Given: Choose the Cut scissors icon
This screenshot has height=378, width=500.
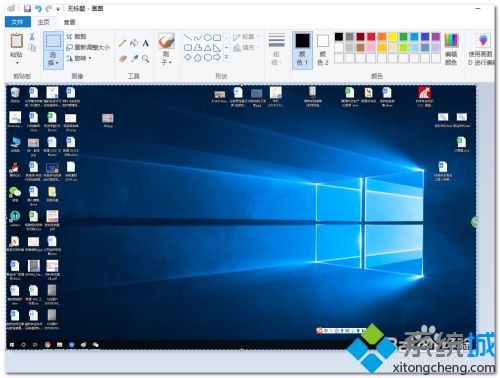Looking at the screenshot, I should [x=32, y=36].
